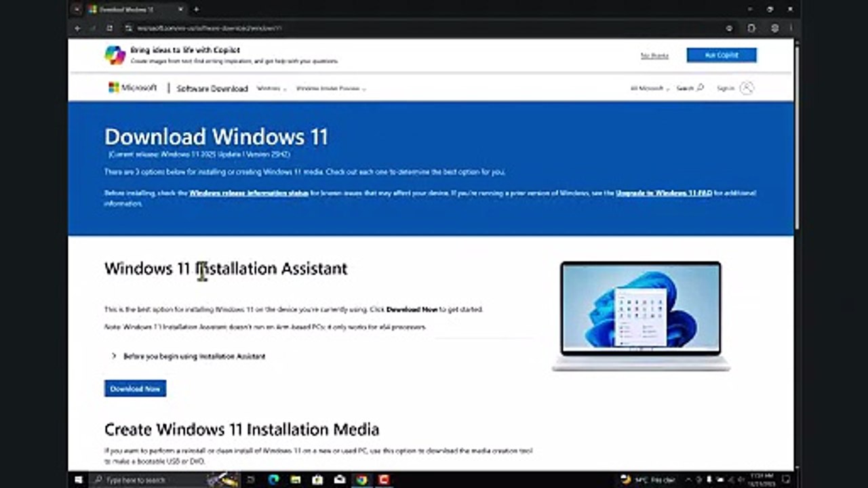Viewport: 868px width, 488px height.
Task: Click the weather widget in the taskbar
Action: [648, 480]
